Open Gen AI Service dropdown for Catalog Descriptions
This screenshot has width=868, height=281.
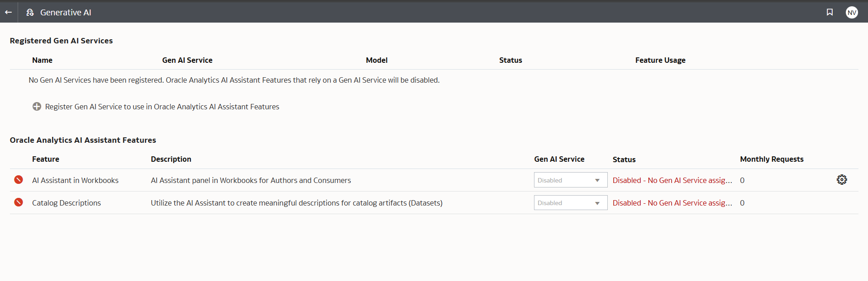571,203
